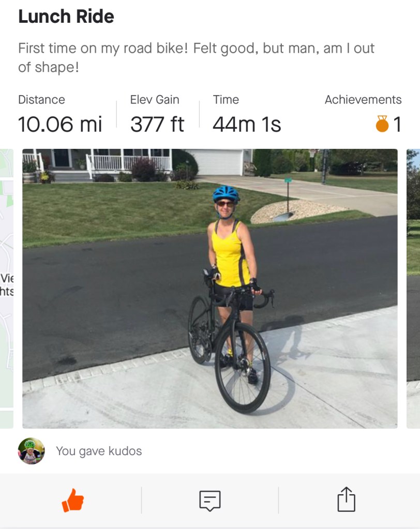Open the comment speech bubble icon
This screenshot has width=420, height=529.
[x=210, y=501]
